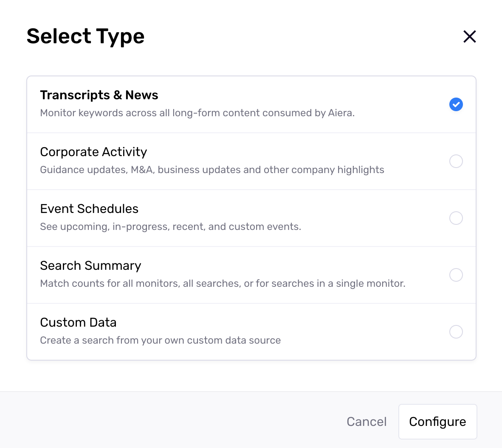Click the 'Monitor keywords across all long-form' description
The image size is (502, 448).
[197, 113]
